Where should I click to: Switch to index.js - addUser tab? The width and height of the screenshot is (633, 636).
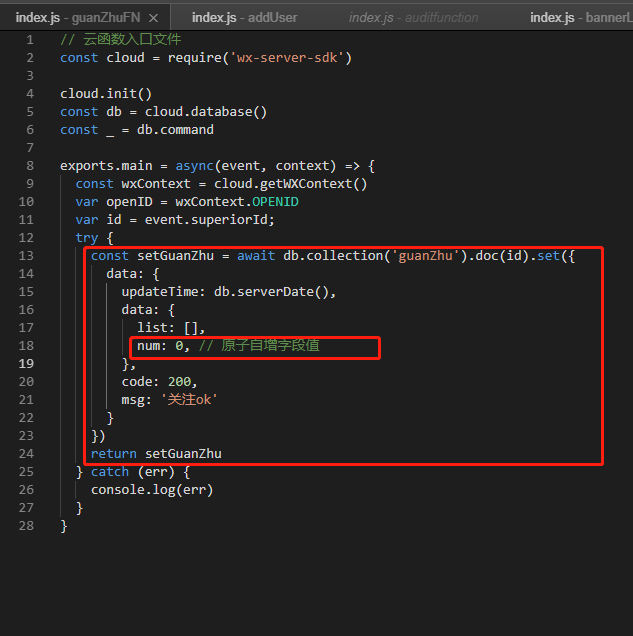coord(244,18)
